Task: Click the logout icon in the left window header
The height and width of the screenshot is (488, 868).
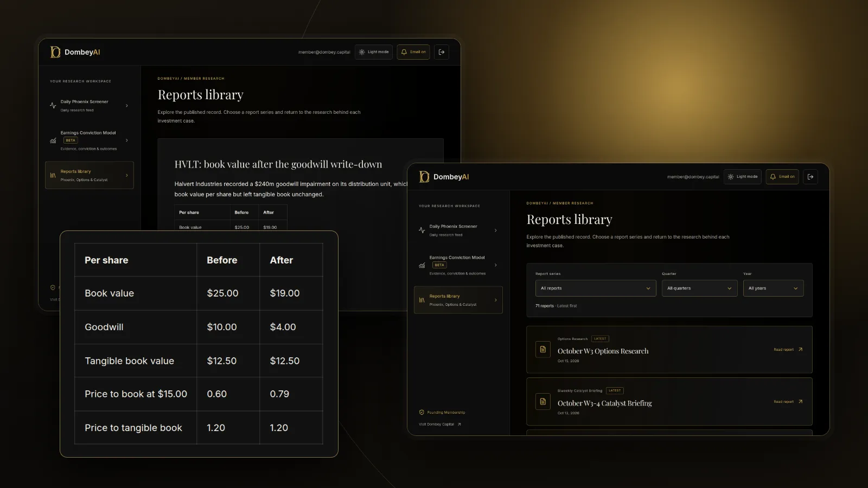Action: point(442,52)
